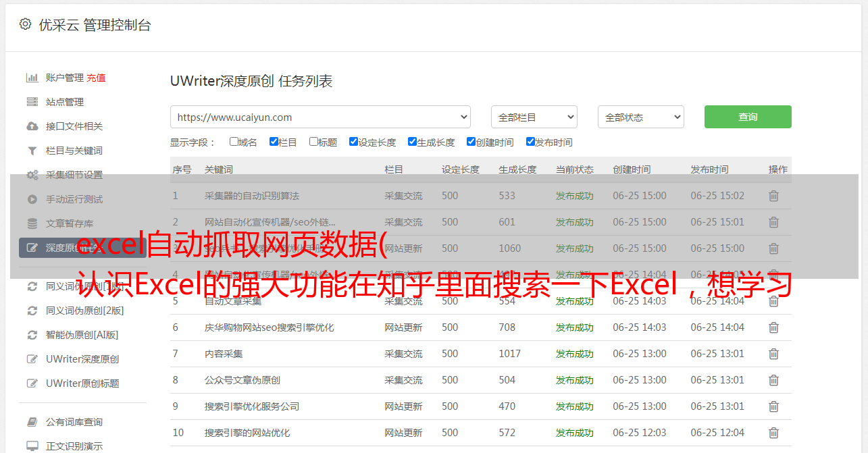The image size is (868, 453).
Task: Open 智能伪原创[AI版] in the sidebar
Action: tap(82, 335)
